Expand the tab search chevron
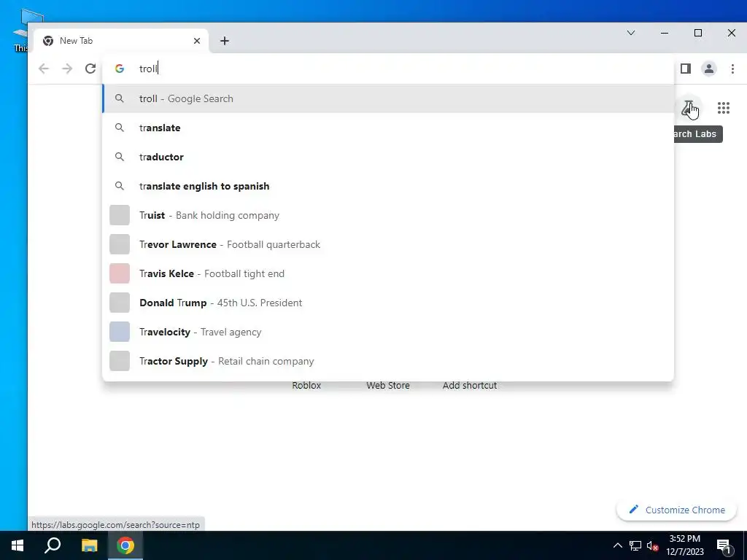Viewport: 747px width, 560px height. click(631, 33)
